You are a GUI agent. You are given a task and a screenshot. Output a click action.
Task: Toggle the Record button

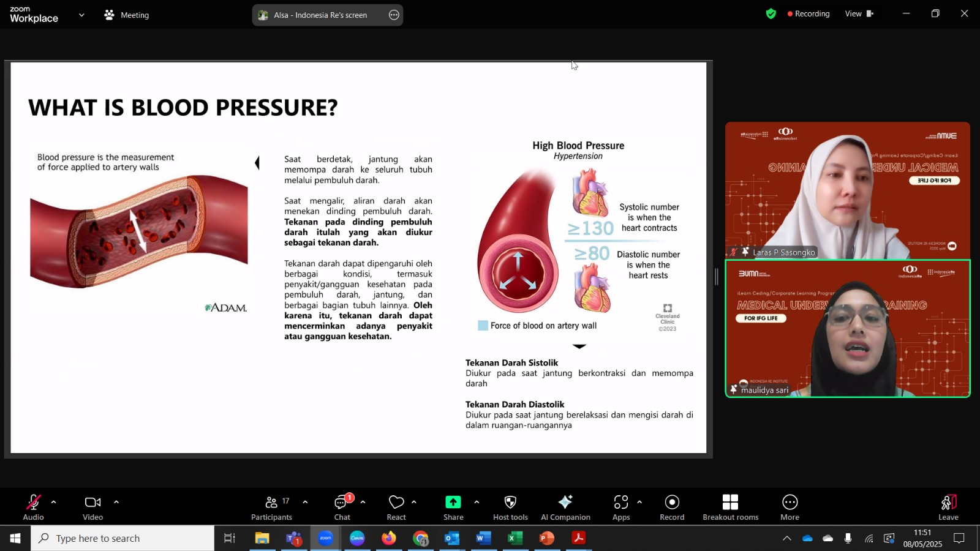(672, 508)
